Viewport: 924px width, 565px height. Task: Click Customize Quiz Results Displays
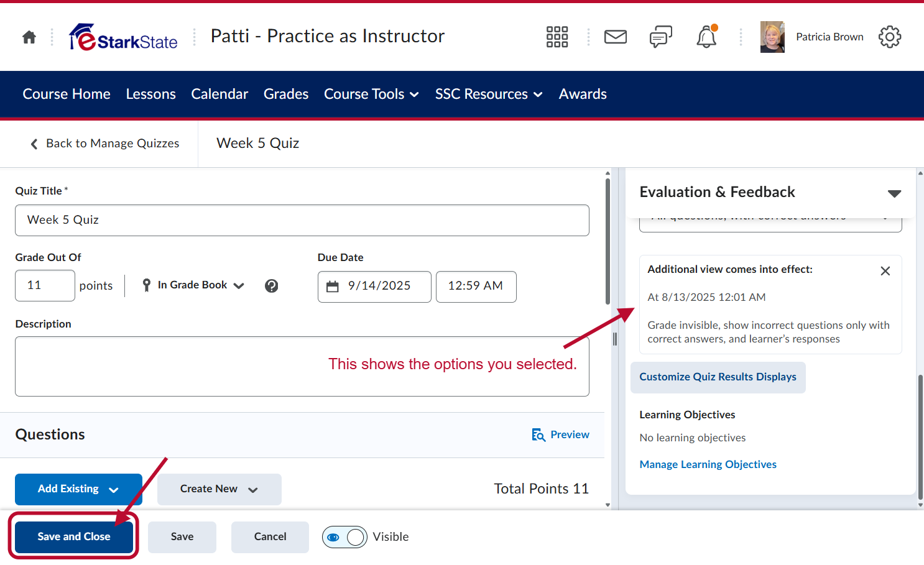(718, 377)
